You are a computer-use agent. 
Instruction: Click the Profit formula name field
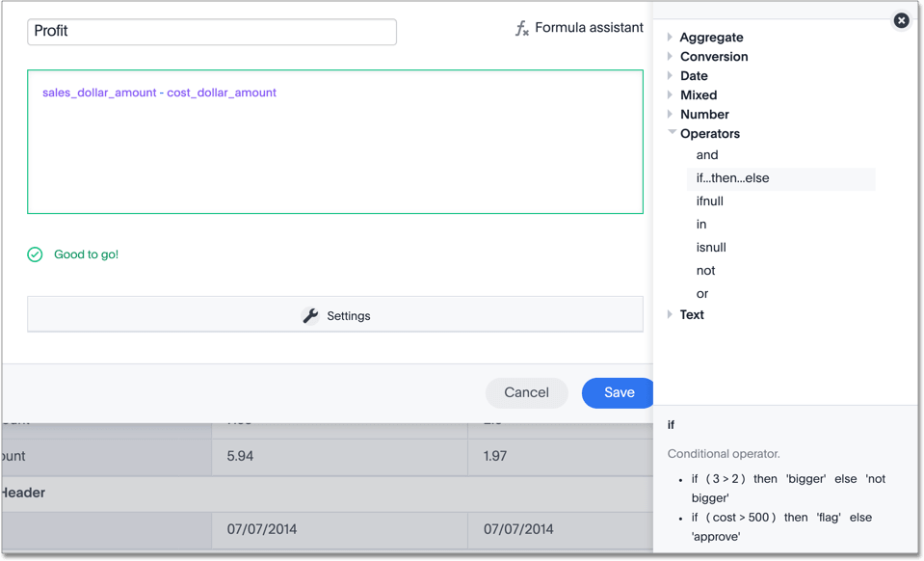(212, 32)
